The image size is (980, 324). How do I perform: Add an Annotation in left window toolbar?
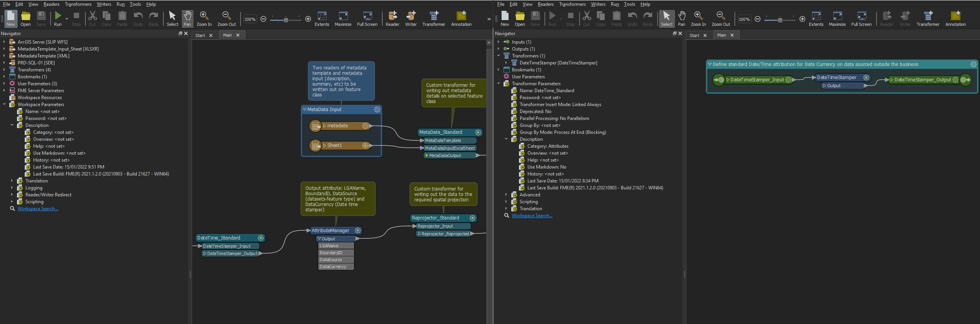click(461, 19)
